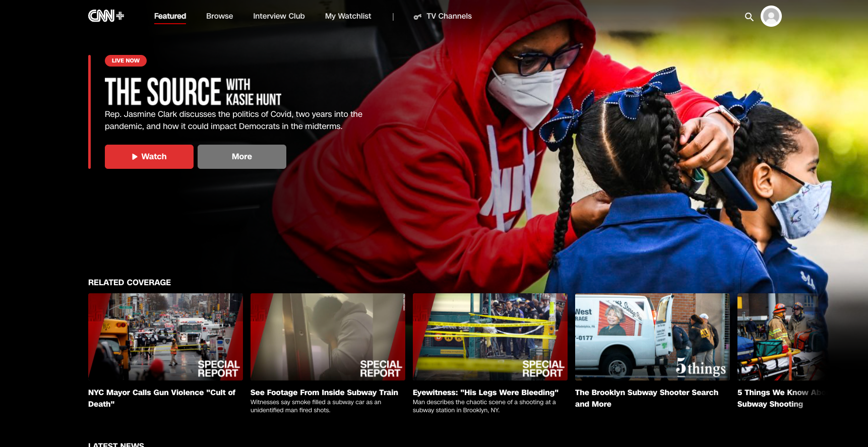The width and height of the screenshot is (868, 447).
Task: Open TV Channels link
Action: coord(443,16)
